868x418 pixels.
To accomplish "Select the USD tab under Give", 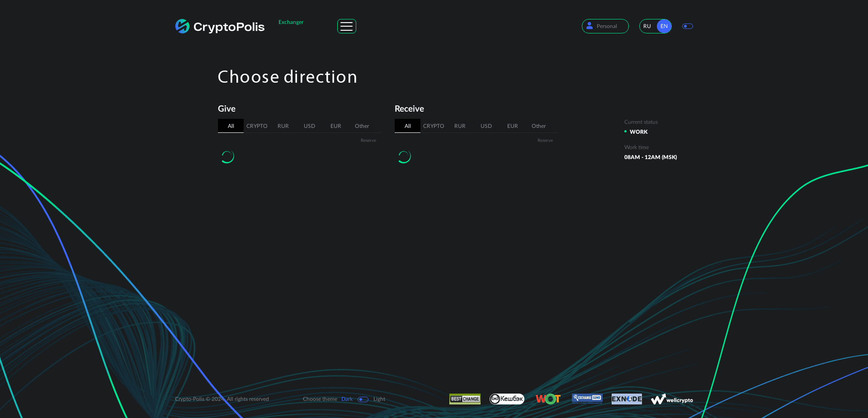I will click(309, 126).
